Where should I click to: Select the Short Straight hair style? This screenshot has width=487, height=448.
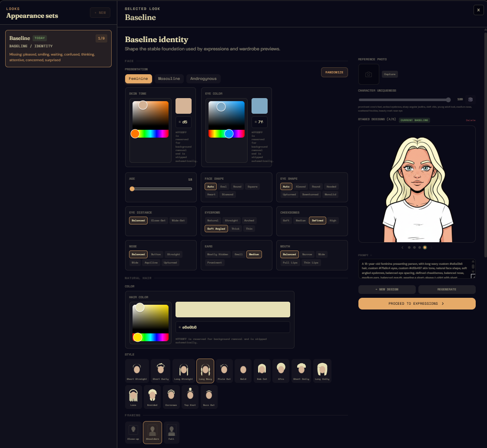(x=137, y=371)
